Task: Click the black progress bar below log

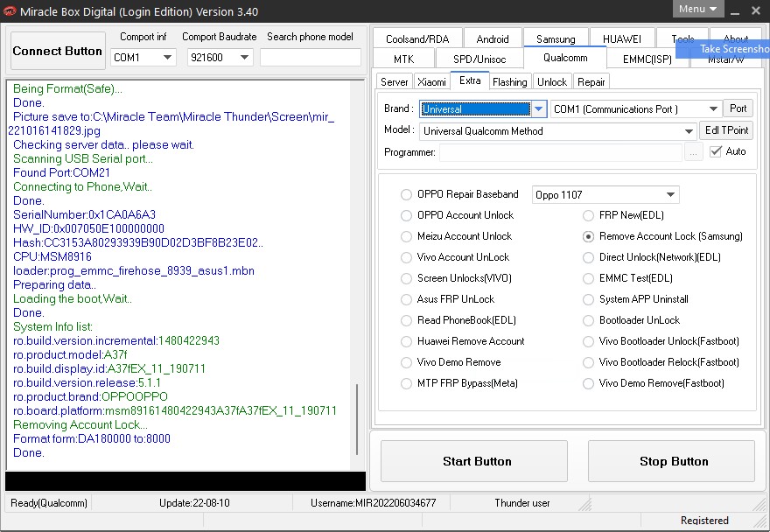Action: [185, 481]
